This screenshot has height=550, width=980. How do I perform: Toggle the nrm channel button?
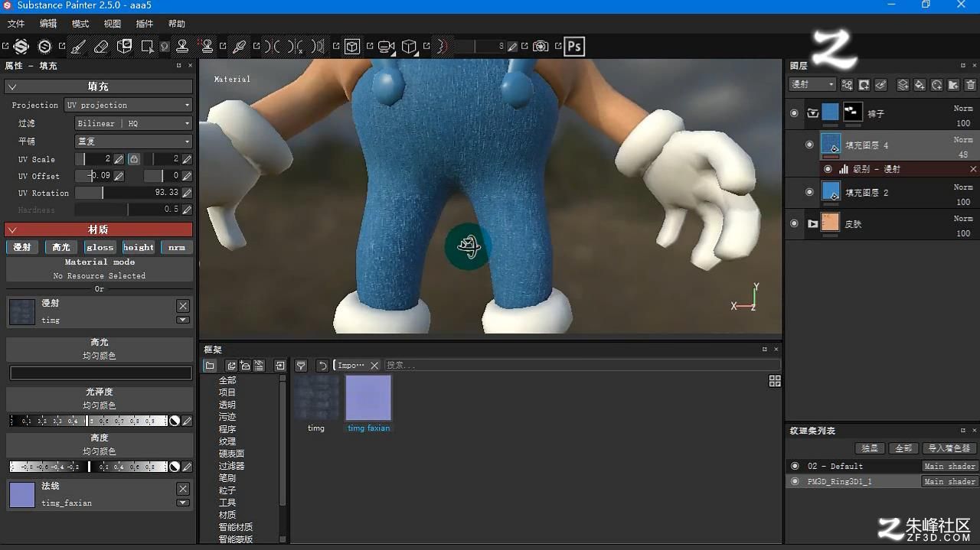click(x=177, y=247)
